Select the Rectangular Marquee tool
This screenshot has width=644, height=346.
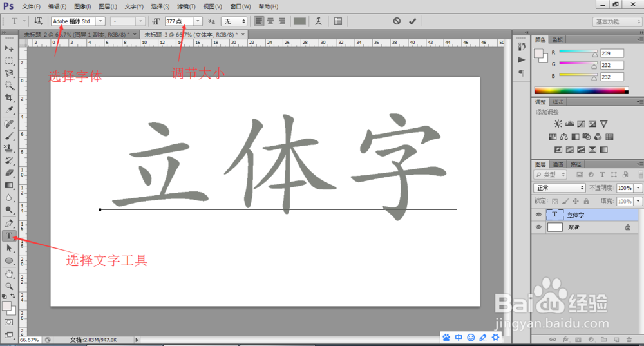click(8, 61)
